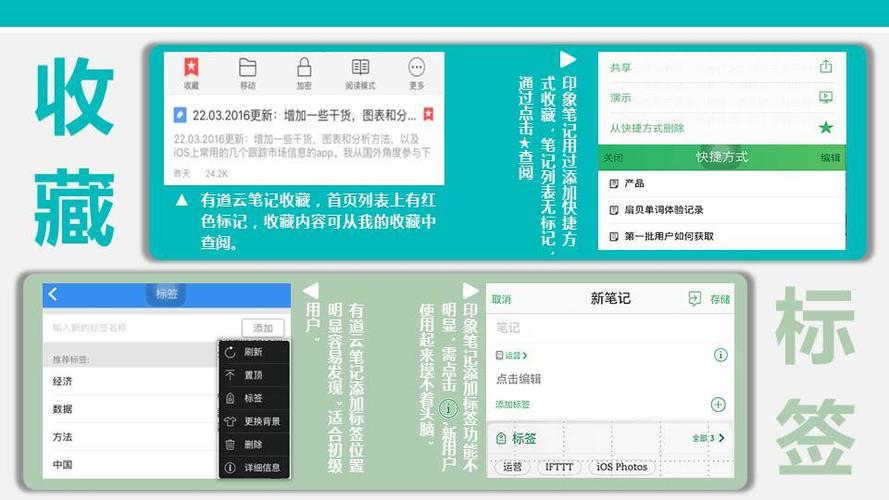Open note titled 22.03.2016更新
Screen dimensions: 889x500
coord(303,115)
